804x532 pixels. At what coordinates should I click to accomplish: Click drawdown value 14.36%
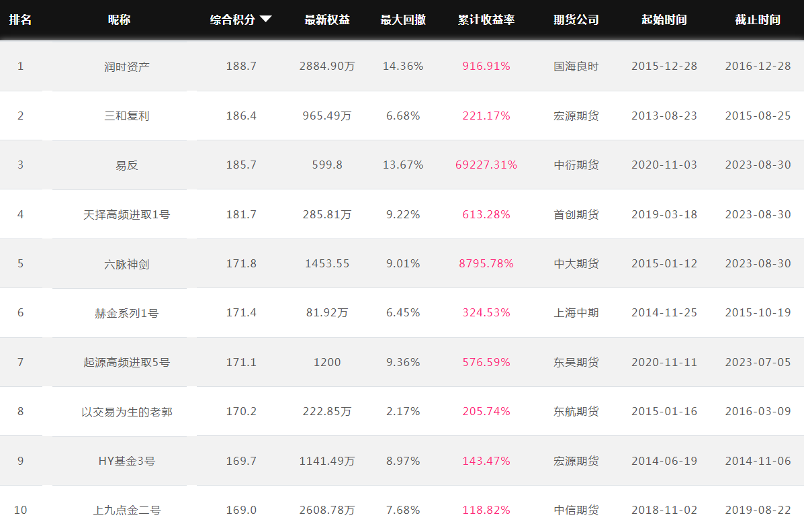tap(403, 66)
